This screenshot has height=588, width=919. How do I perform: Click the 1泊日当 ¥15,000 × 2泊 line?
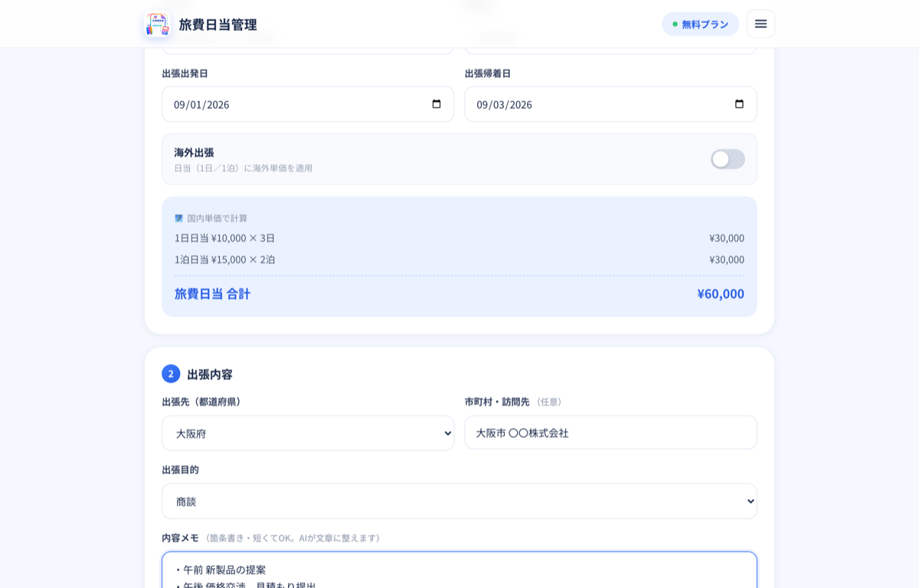pos(224,260)
